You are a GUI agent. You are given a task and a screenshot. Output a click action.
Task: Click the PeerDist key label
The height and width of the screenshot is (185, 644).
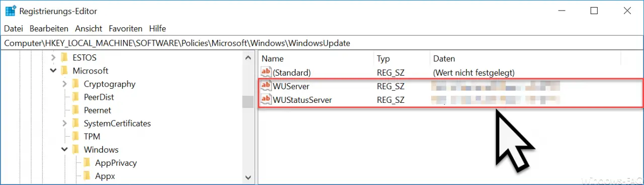(99, 97)
